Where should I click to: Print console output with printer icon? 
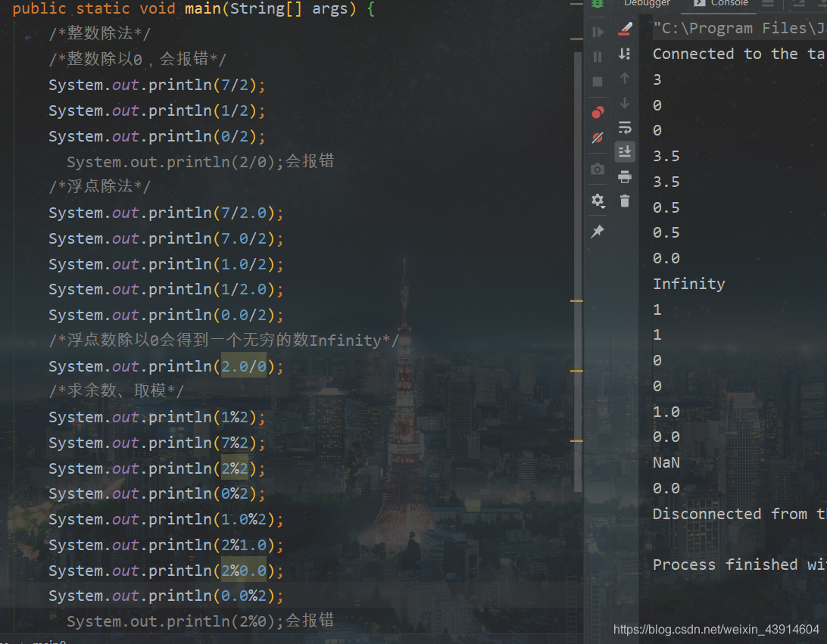(625, 176)
